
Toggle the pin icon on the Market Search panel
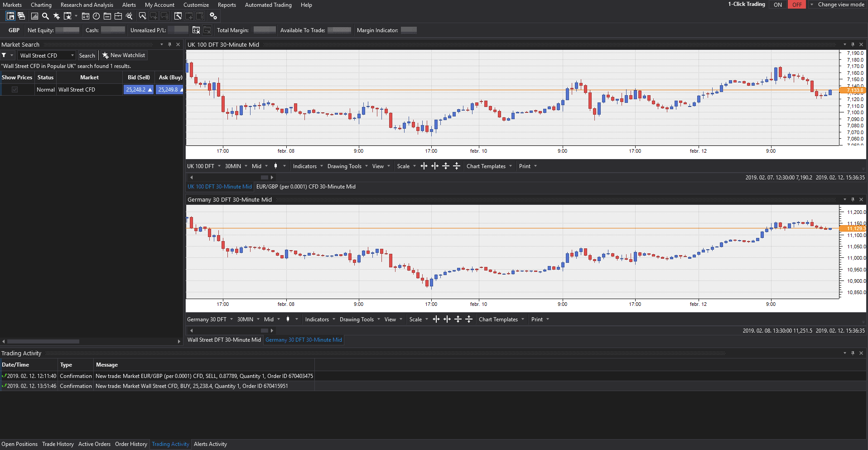tap(169, 44)
